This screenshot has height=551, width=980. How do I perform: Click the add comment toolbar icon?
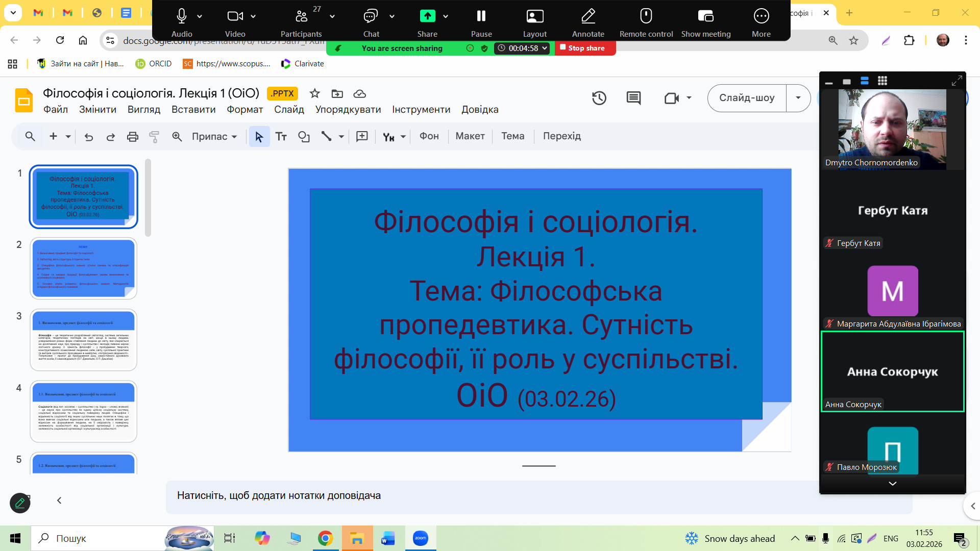coord(362,137)
